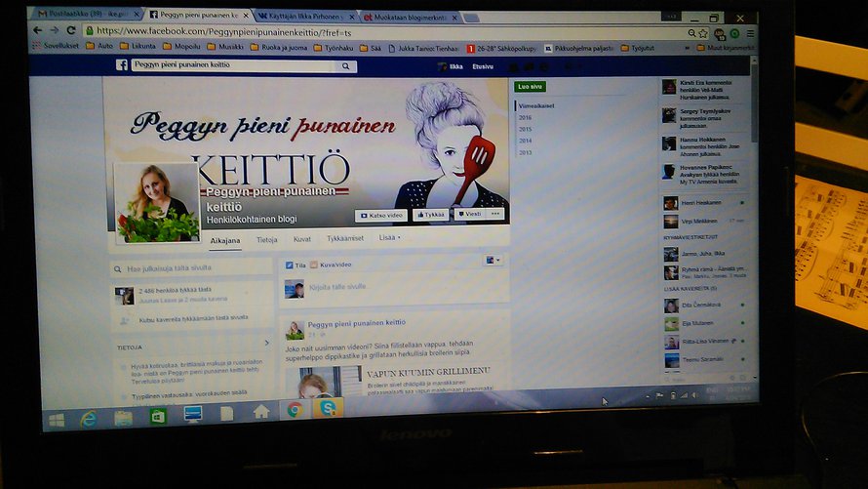Image resolution: width=868 pixels, height=489 pixels.
Task: Select the Tietoja page tab
Action: coord(266,240)
